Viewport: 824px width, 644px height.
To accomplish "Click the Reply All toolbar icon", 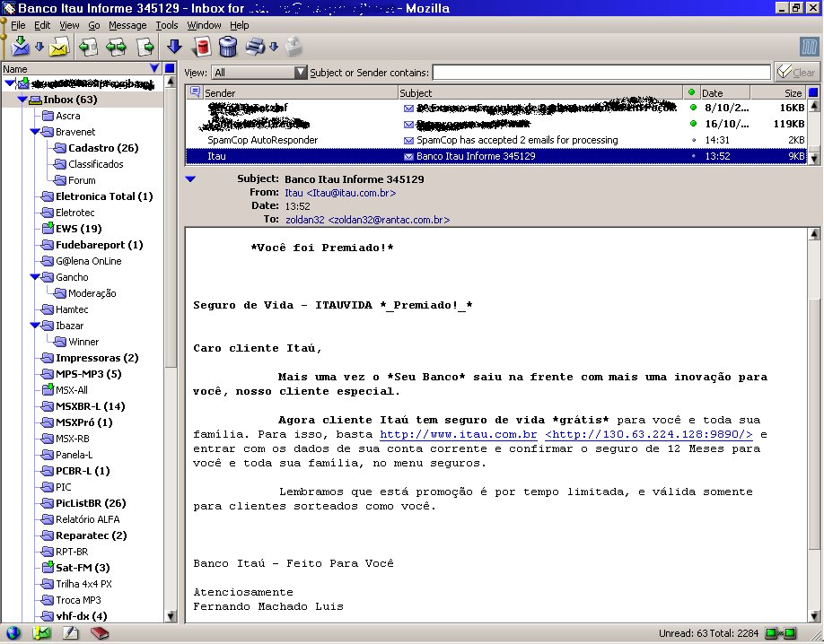I will pos(116,47).
